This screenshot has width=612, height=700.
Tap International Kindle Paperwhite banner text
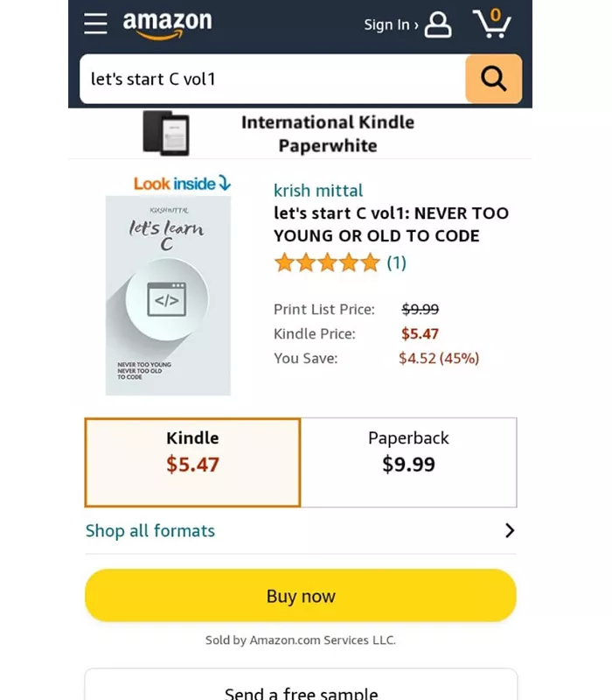tap(327, 134)
